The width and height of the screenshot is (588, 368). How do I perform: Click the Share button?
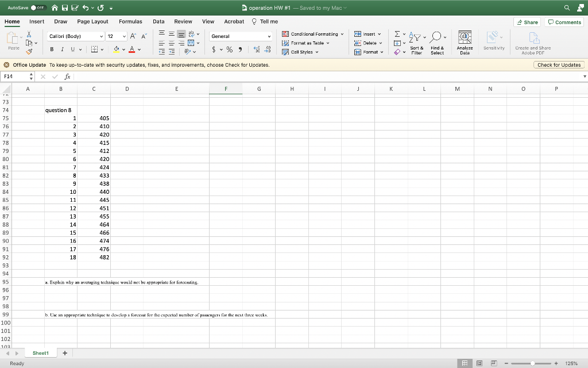527,22
